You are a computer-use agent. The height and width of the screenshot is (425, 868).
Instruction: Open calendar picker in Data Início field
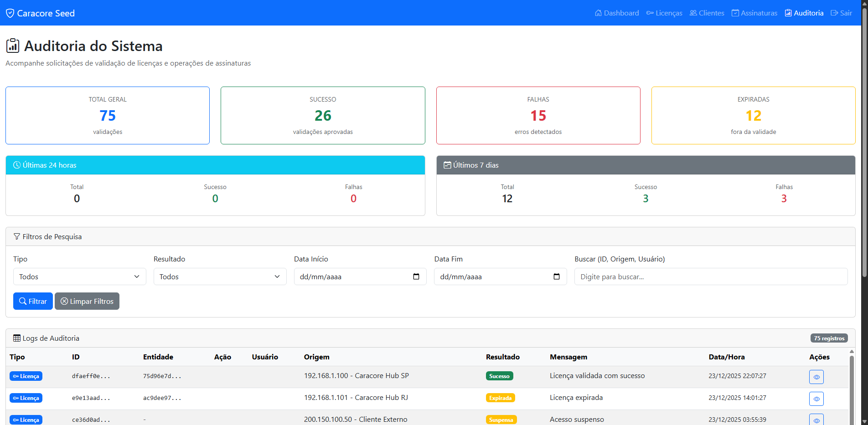(x=416, y=277)
